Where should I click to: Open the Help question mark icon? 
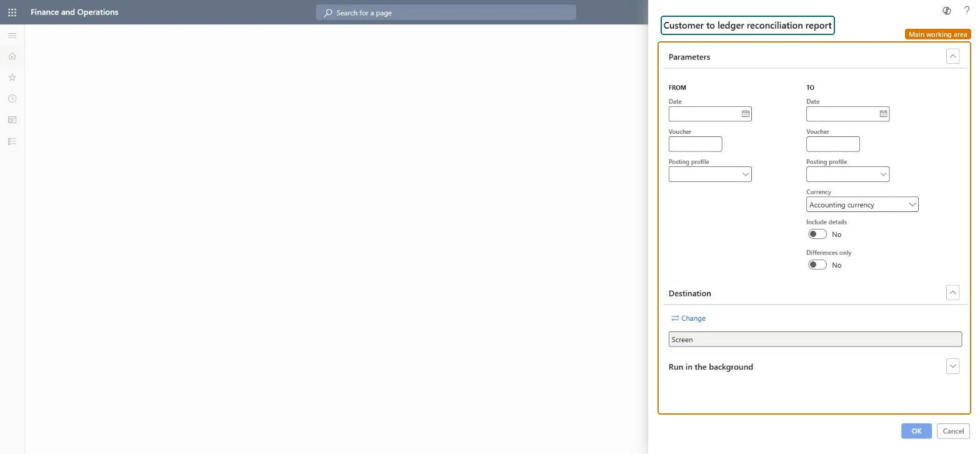[967, 11]
